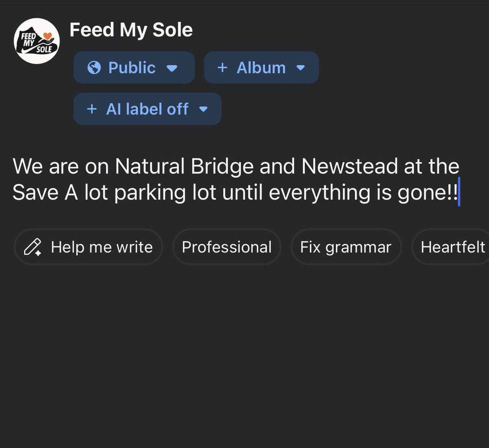This screenshot has width=489, height=448.
Task: Open the Public audience selector
Action: 134,68
